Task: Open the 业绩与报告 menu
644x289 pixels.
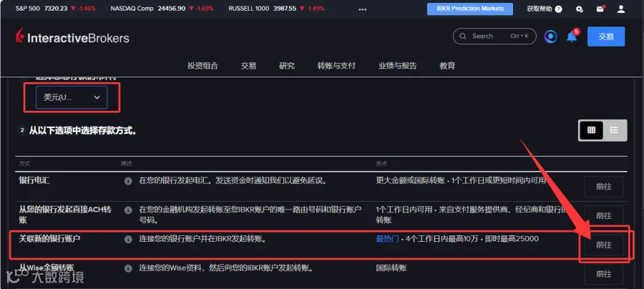Action: (398, 66)
